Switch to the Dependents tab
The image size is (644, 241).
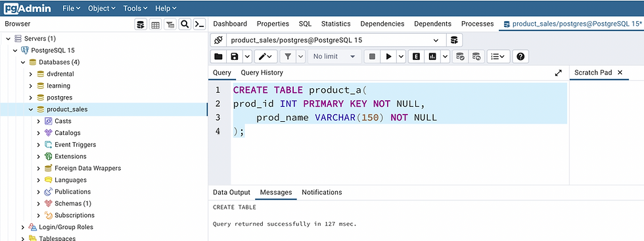432,24
